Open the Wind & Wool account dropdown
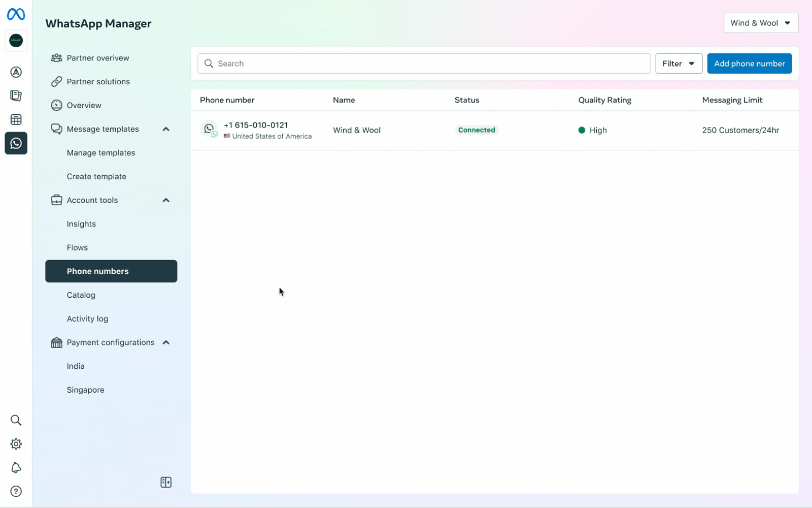 (x=761, y=23)
